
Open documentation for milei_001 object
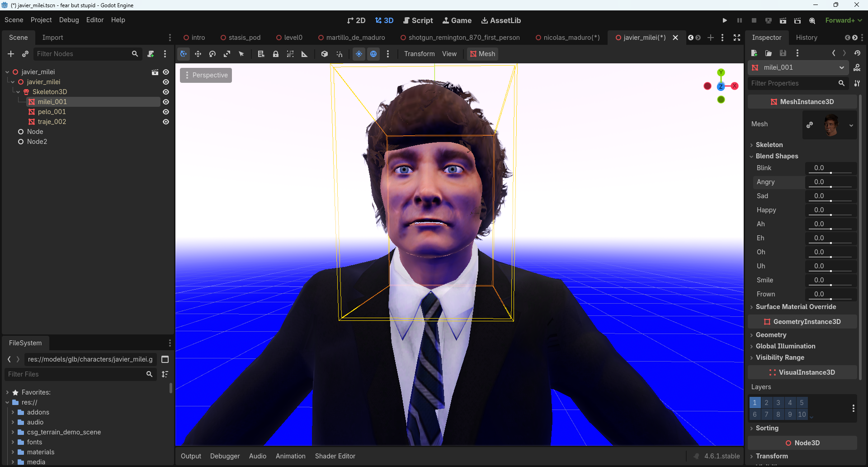click(857, 67)
